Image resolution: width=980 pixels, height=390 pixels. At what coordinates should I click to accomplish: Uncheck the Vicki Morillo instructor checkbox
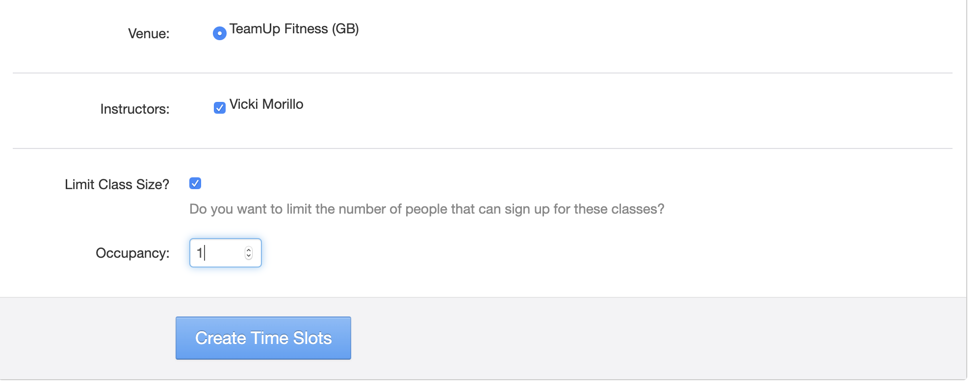(219, 108)
